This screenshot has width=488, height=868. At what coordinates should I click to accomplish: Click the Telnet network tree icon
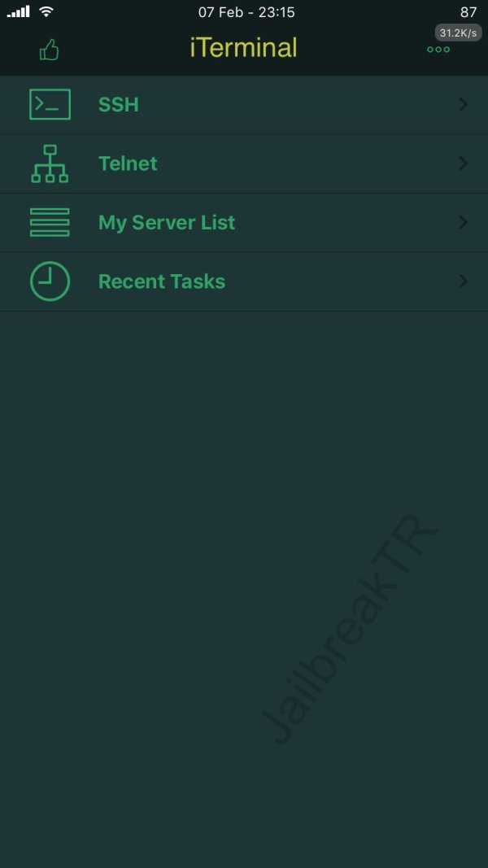tap(50, 164)
